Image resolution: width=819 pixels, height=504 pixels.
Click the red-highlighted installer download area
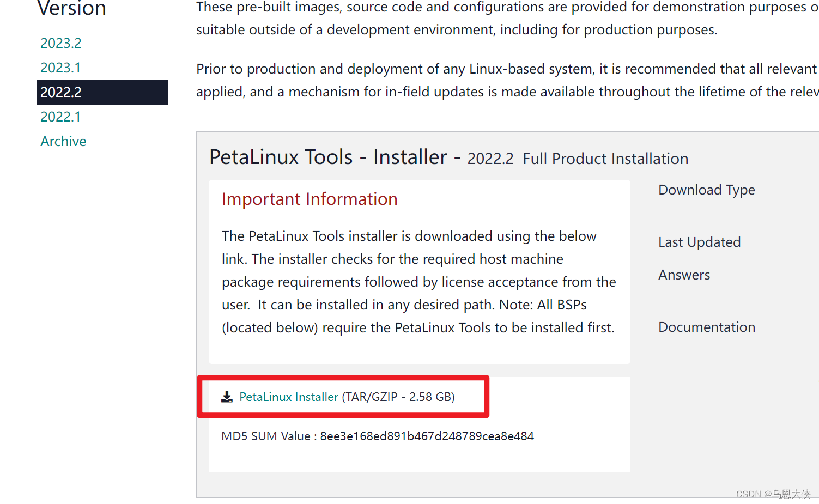coord(343,397)
